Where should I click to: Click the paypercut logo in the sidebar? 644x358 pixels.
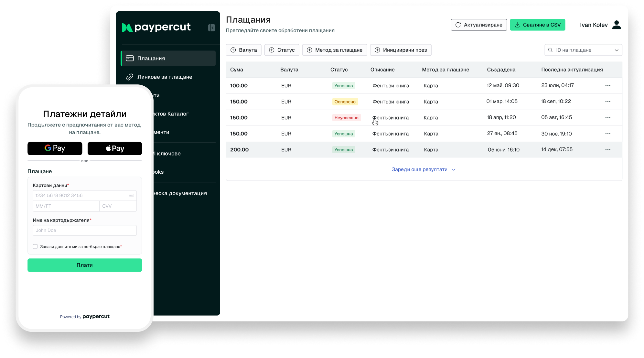point(156,27)
